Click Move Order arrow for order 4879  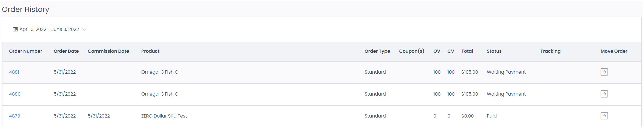(x=604, y=116)
